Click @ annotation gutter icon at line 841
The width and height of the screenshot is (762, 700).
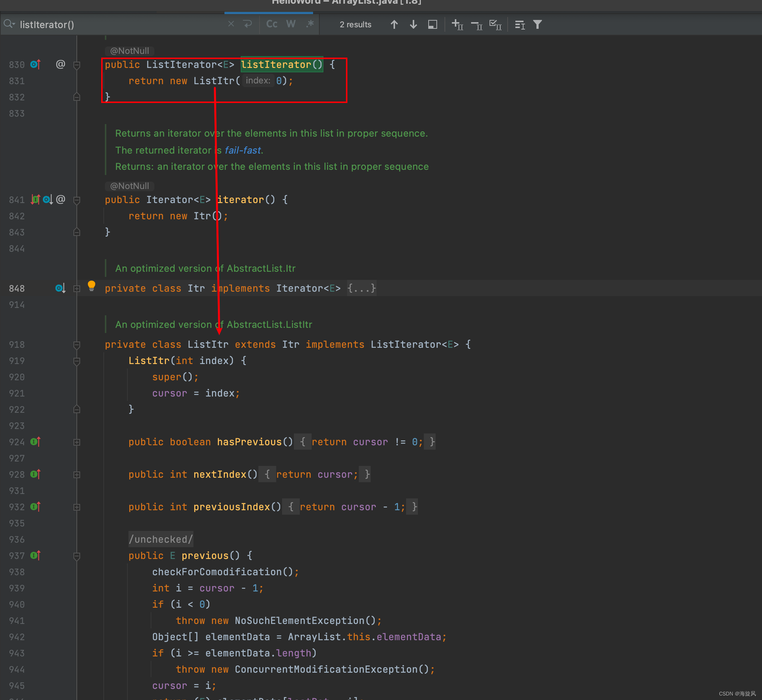(61, 199)
